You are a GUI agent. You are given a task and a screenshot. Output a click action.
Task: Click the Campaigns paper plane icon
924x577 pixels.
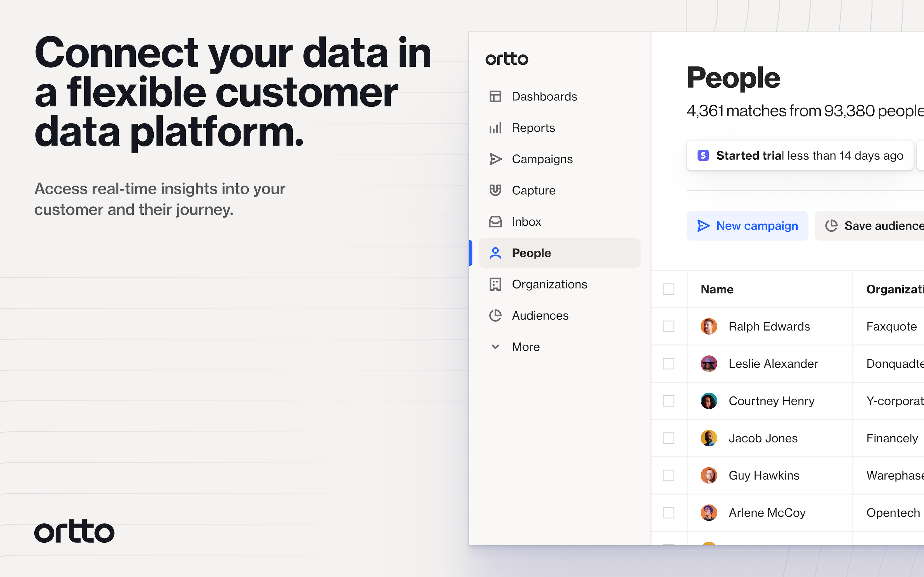coord(495,159)
